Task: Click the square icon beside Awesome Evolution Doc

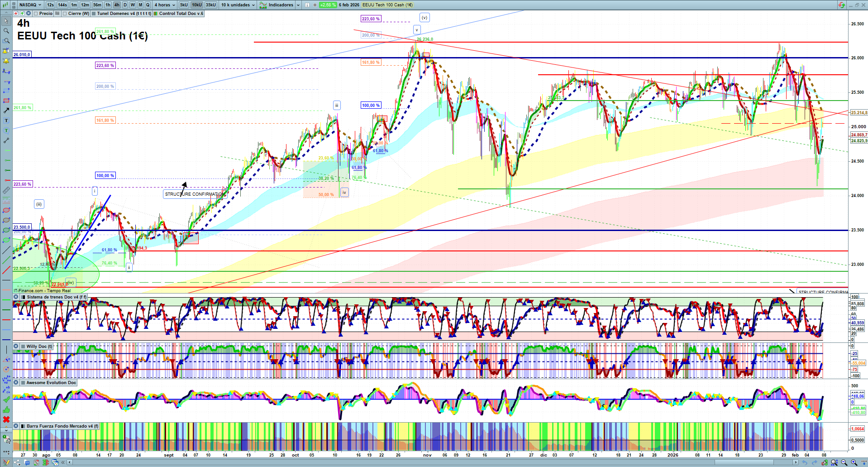Action: 23,383
